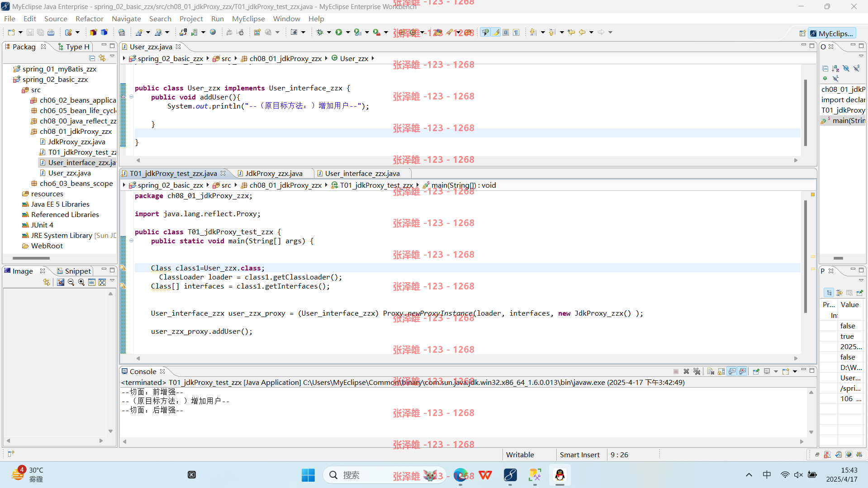The height and width of the screenshot is (488, 868).
Task: Open dropdown next to Run button
Action: point(348,32)
